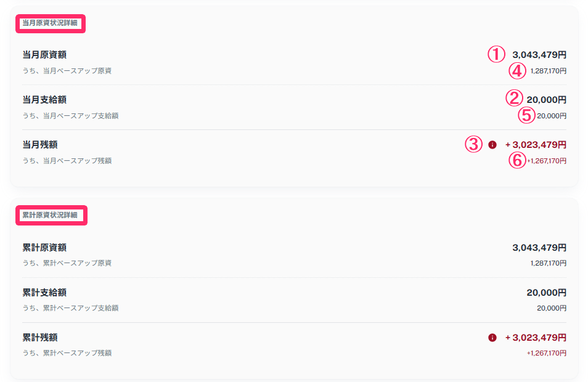Screen dimensions: 588x382
Task: Click the 累計残額 value +3,023,479円
Action: (536, 338)
